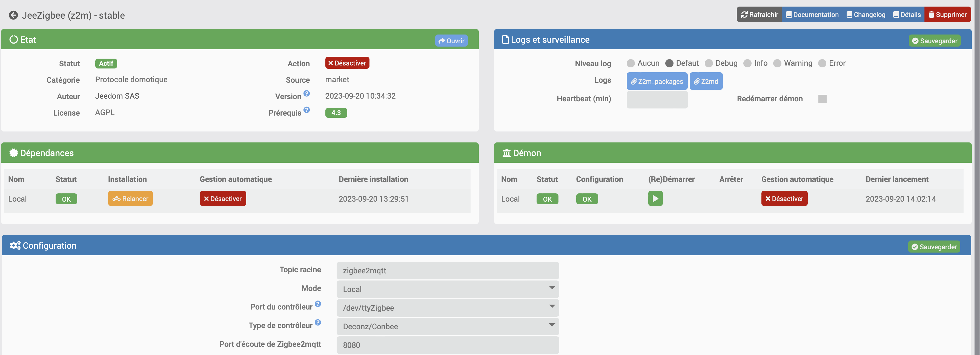Click the Etat panel header
Image resolution: width=980 pixels, height=355 pixels.
click(x=240, y=39)
